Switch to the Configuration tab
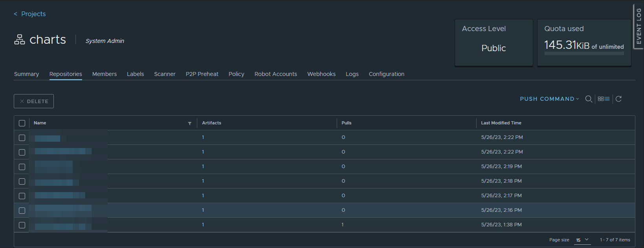Image resolution: width=644 pixels, height=248 pixels. [387, 74]
